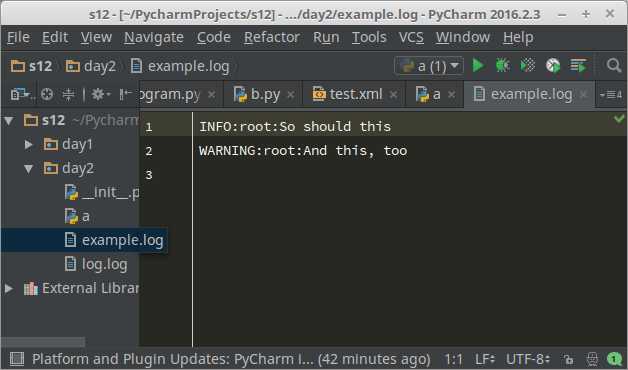Select file a in day2 folder
This screenshot has height=370, width=628.
click(77, 217)
